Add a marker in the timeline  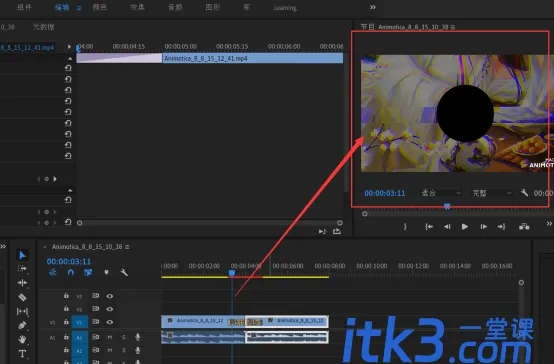[x=106, y=272]
